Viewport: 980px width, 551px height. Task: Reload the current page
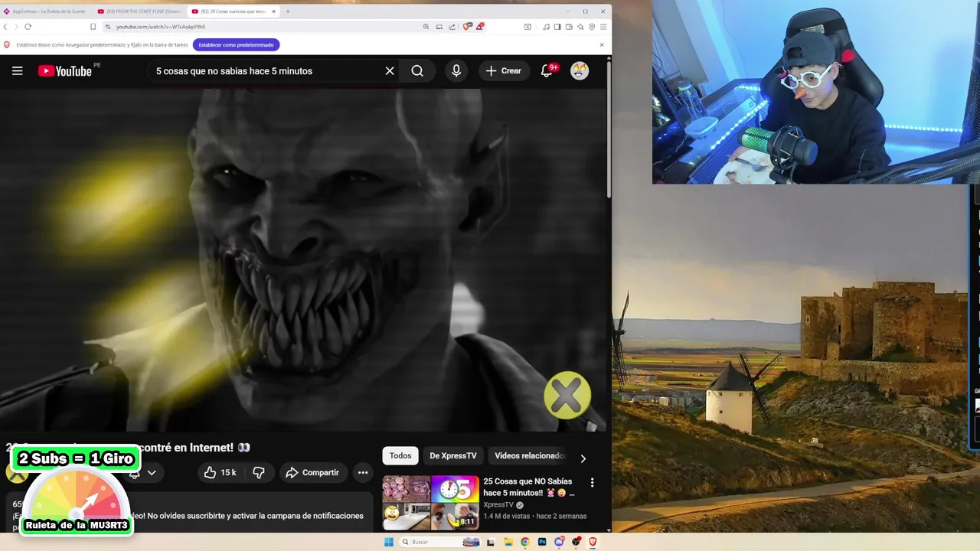pyautogui.click(x=28, y=27)
